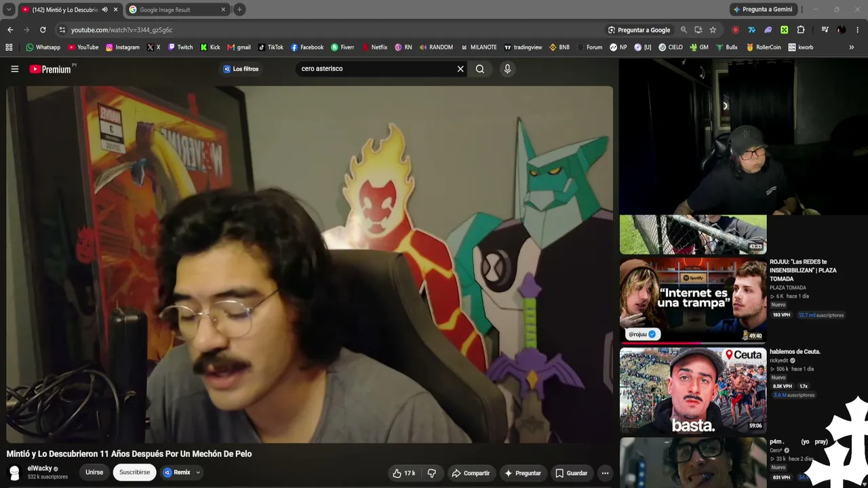Click the Unirse membership button
Image resolution: width=868 pixels, height=488 pixels.
tap(94, 472)
